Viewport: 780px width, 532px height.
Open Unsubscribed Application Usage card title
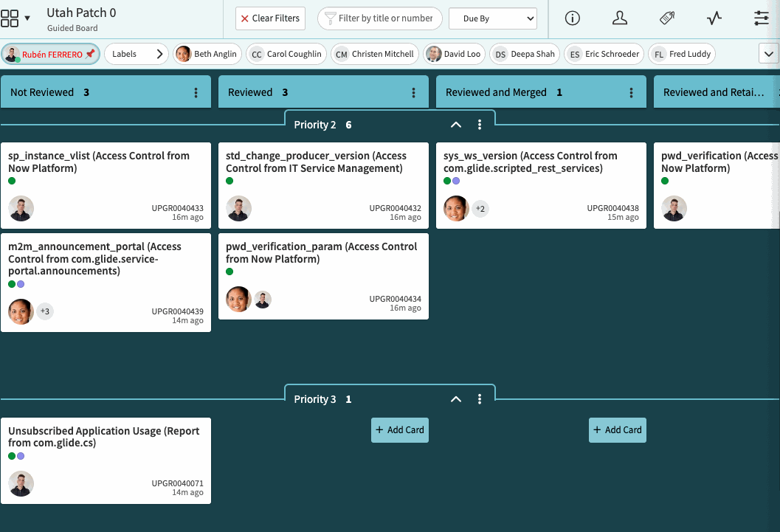[x=103, y=437]
